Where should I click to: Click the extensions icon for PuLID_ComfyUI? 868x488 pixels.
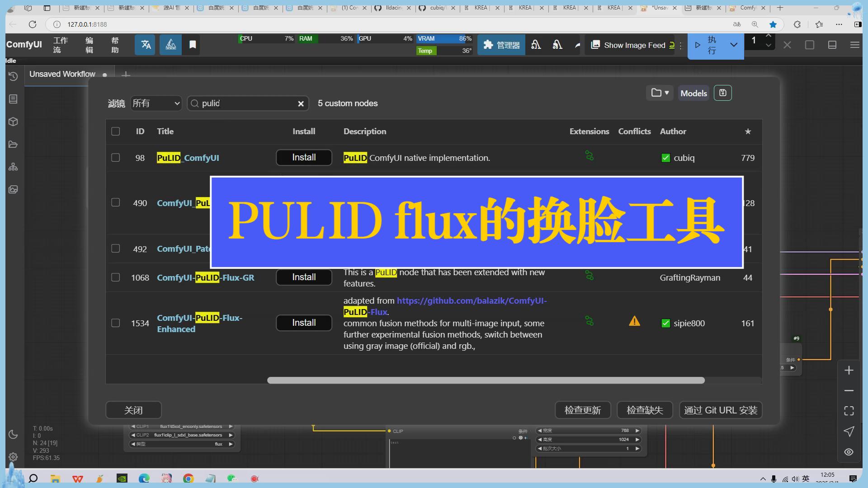coord(589,156)
